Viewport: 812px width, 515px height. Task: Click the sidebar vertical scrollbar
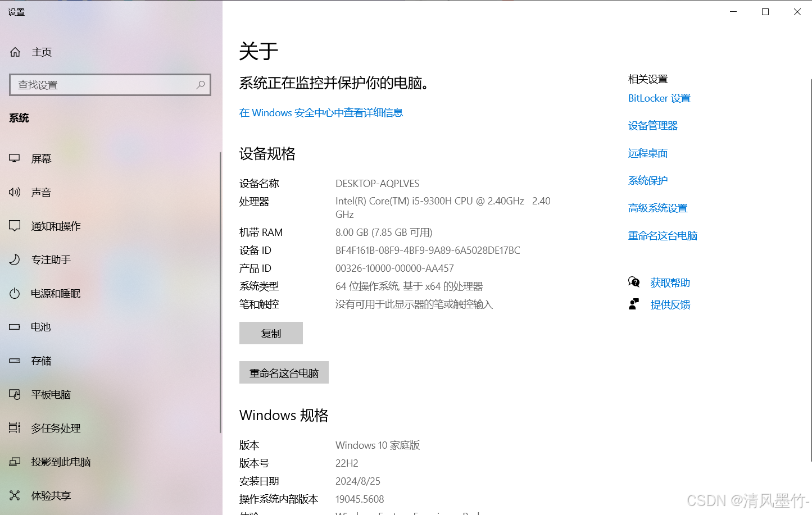click(x=220, y=292)
